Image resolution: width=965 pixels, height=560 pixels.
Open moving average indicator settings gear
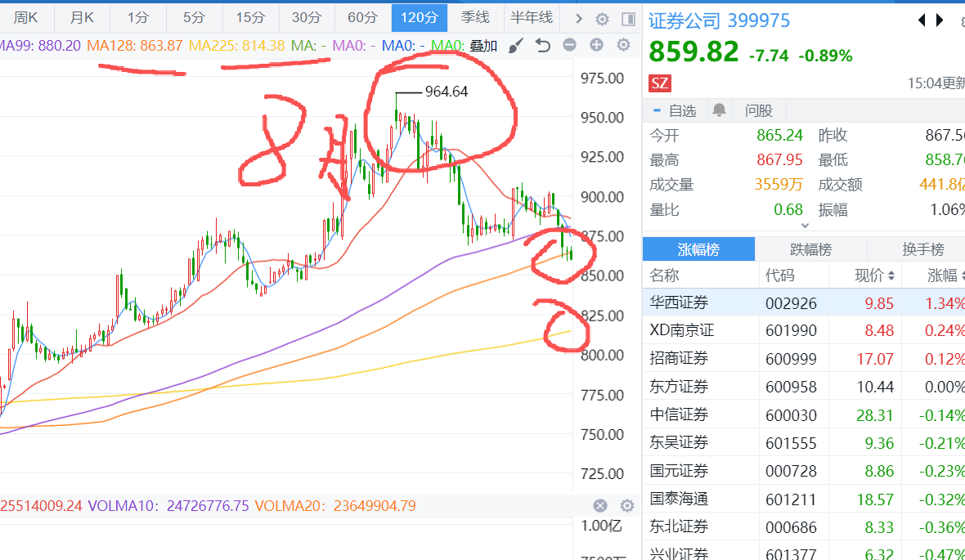(x=623, y=46)
